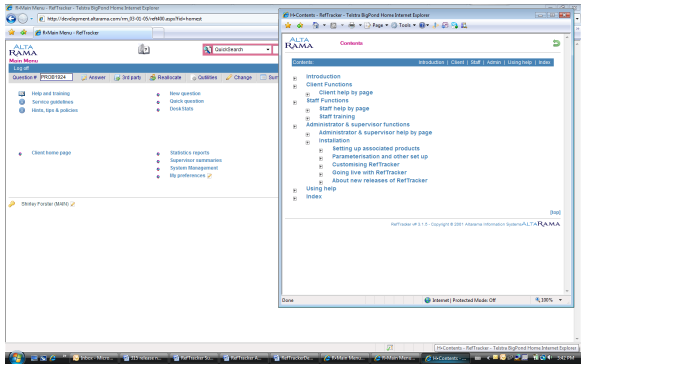Switch to H-Contents taskbar button

pos(446,358)
